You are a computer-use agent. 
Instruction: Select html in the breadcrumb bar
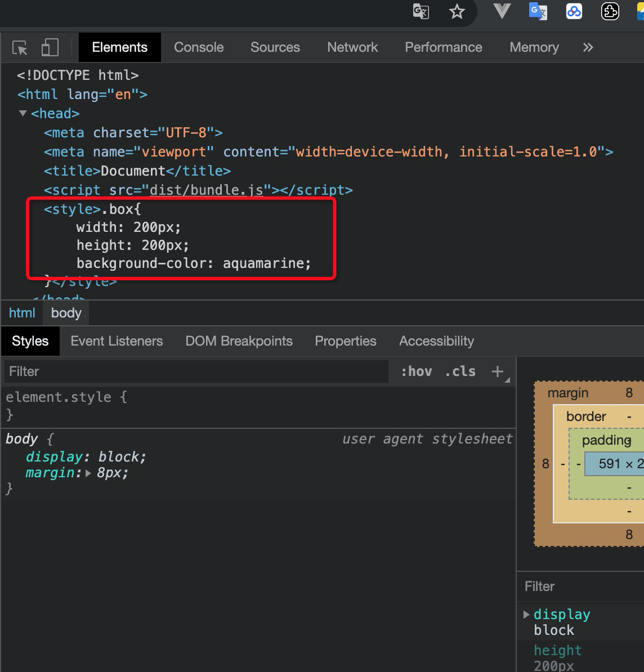(22, 313)
